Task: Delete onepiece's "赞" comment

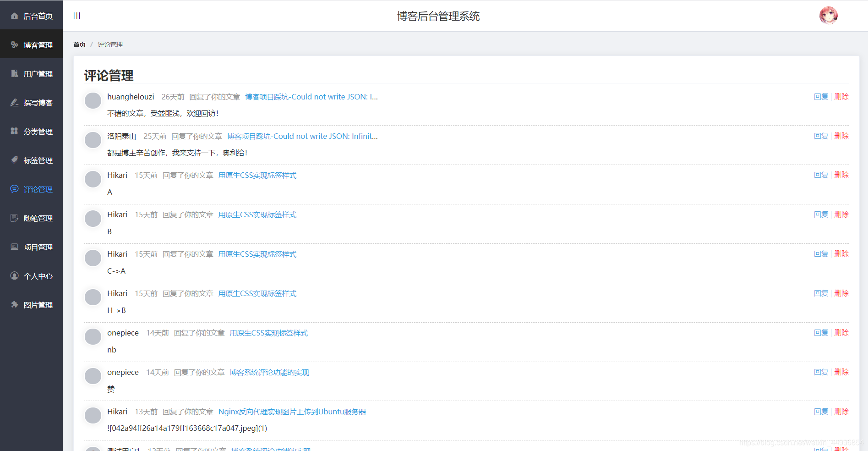Action: (x=841, y=372)
